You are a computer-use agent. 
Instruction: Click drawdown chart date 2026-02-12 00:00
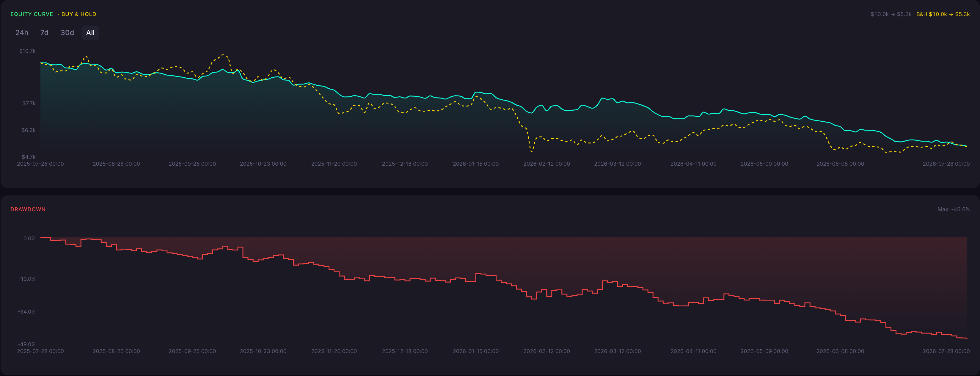point(547,351)
